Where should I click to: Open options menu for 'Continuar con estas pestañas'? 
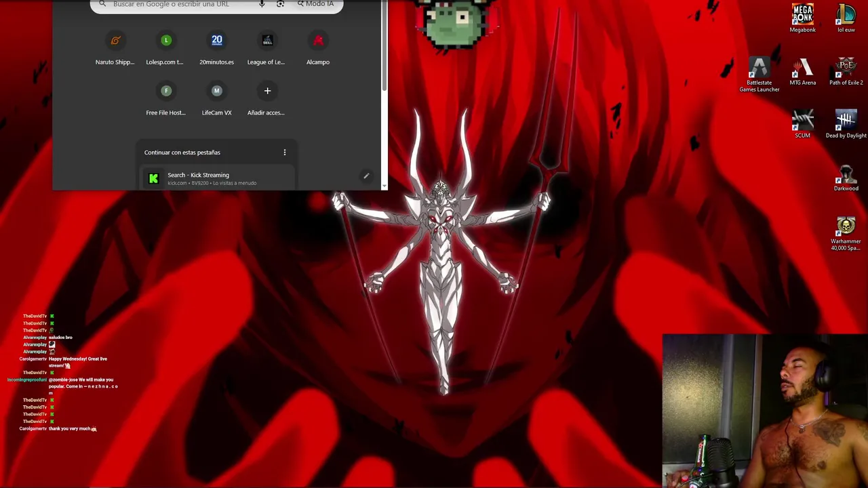point(285,152)
